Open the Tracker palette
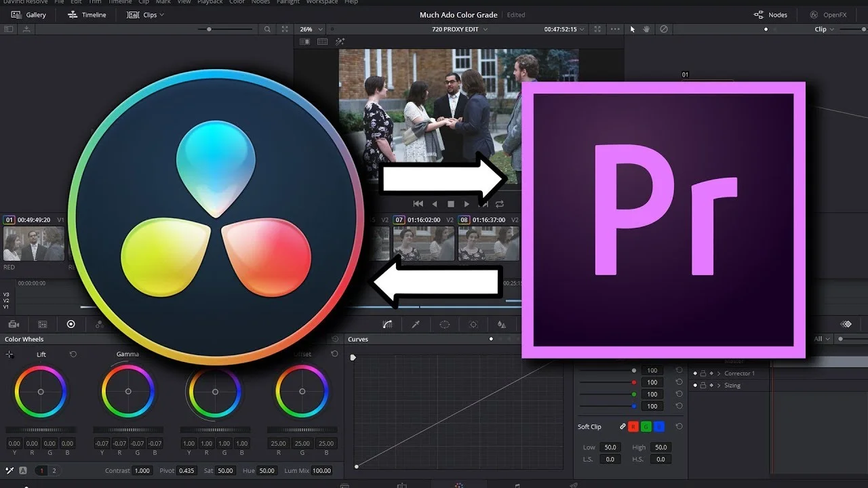Image resolution: width=868 pixels, height=488 pixels. (473, 324)
